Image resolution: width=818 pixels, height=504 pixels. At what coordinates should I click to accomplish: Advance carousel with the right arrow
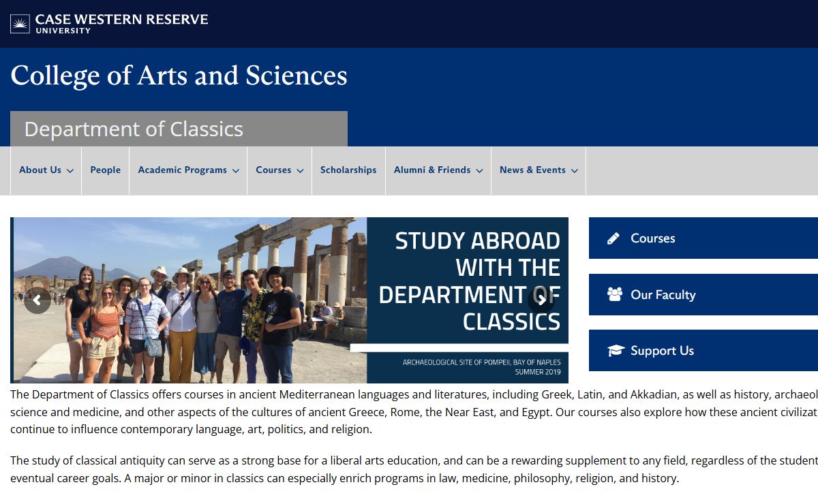[x=541, y=300]
